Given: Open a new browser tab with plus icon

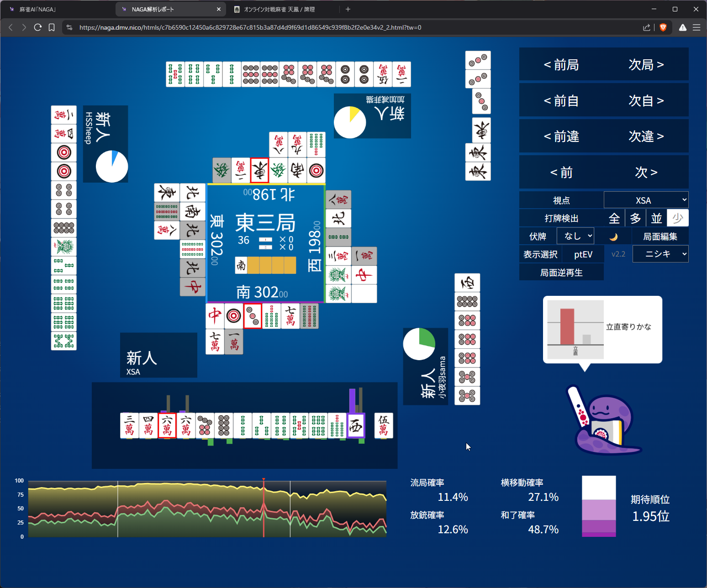Looking at the screenshot, I should [348, 9].
